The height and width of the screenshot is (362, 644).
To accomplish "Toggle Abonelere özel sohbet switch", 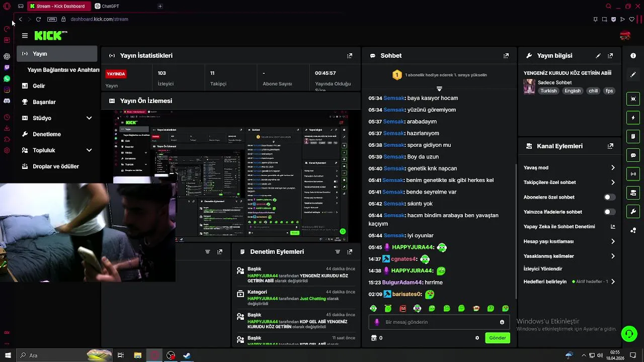I will point(609,197).
